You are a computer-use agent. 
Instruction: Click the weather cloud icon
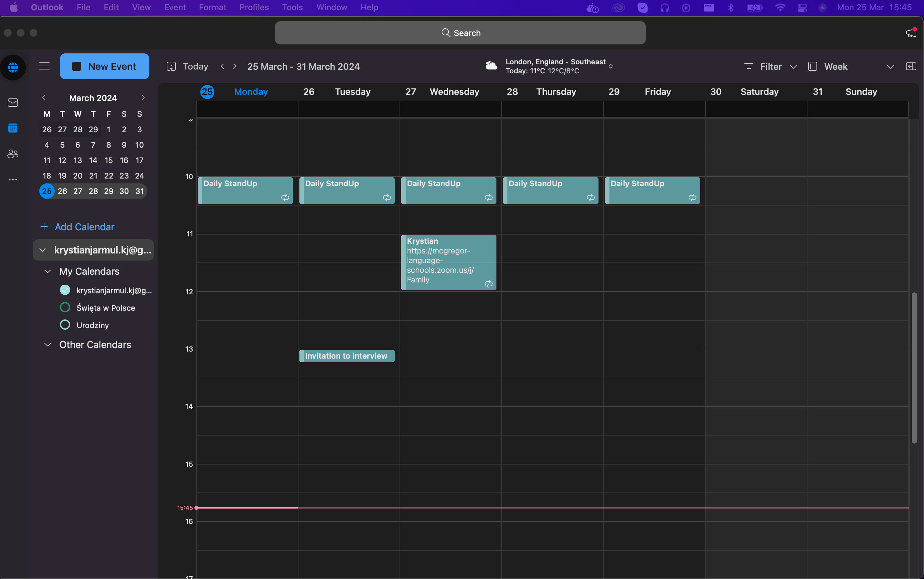coord(491,66)
